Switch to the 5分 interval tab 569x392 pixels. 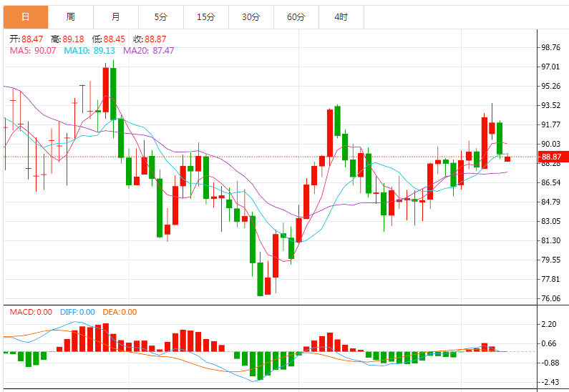click(161, 17)
